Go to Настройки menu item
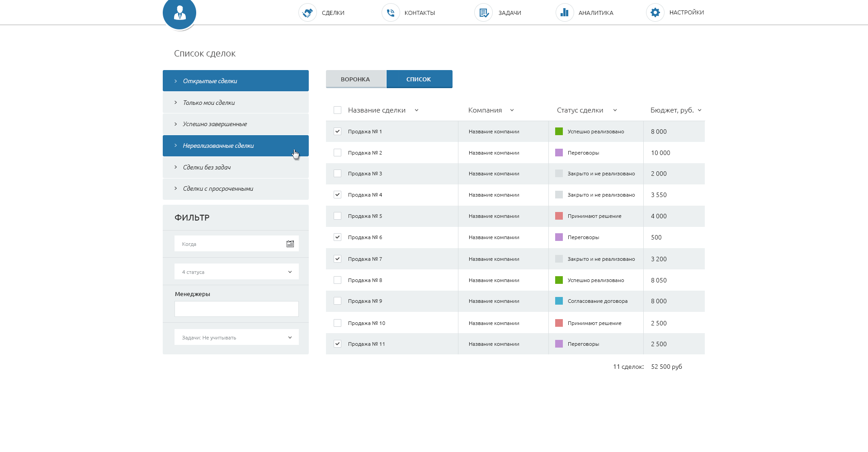Viewport: 868px width, 452px height. tap(687, 13)
